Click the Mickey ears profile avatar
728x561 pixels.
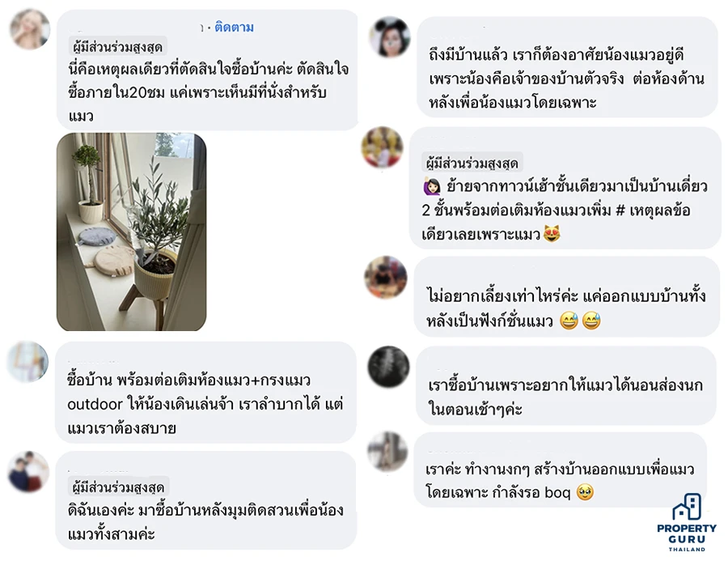click(x=390, y=37)
